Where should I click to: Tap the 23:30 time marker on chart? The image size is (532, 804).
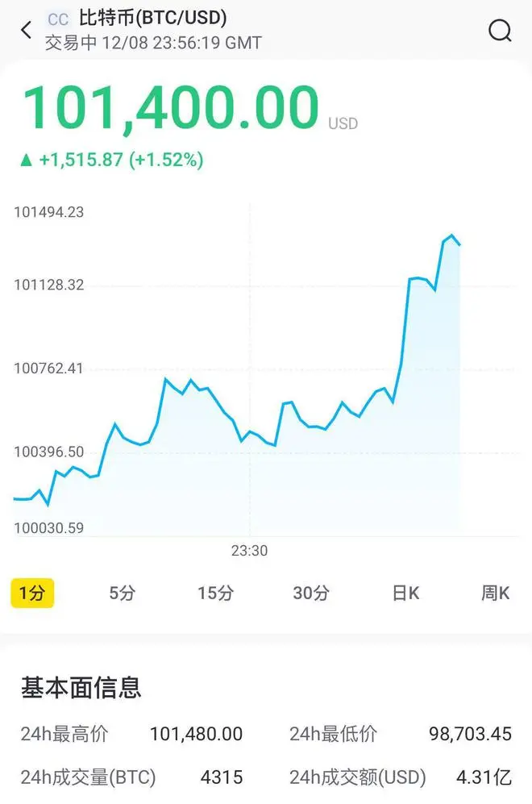(250, 551)
